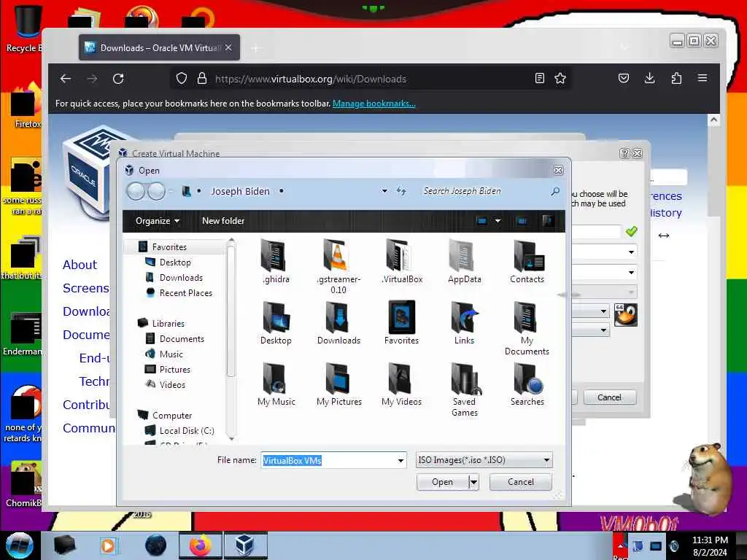This screenshot has width=747, height=560.
Task: Go back with Firefox back arrow
Action: pos(66,79)
